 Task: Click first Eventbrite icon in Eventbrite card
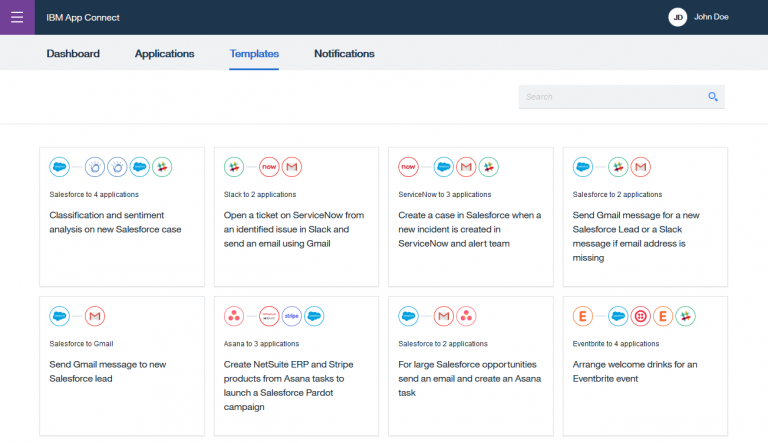(583, 316)
